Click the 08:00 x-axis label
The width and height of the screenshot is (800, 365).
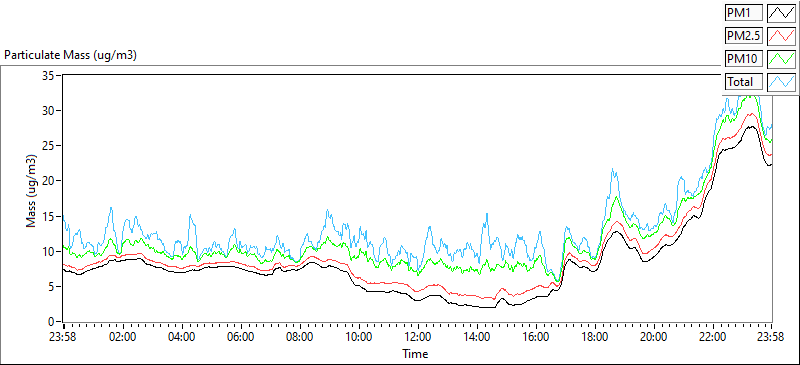pos(300,337)
